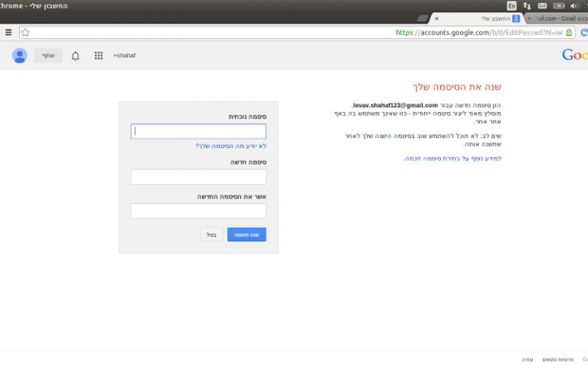
Task: Click the address bar URL
Action: pyautogui.click(x=479, y=32)
